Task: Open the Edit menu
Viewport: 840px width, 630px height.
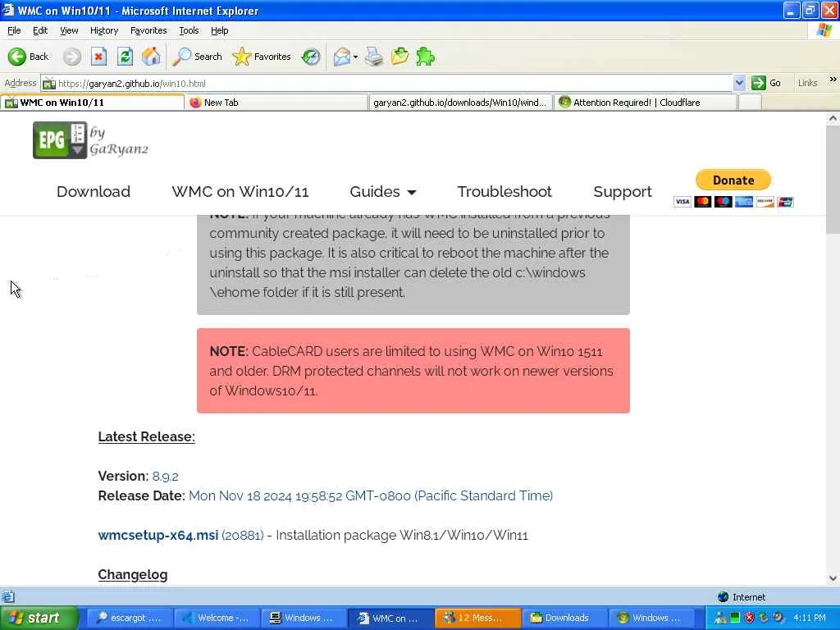Action: point(40,30)
